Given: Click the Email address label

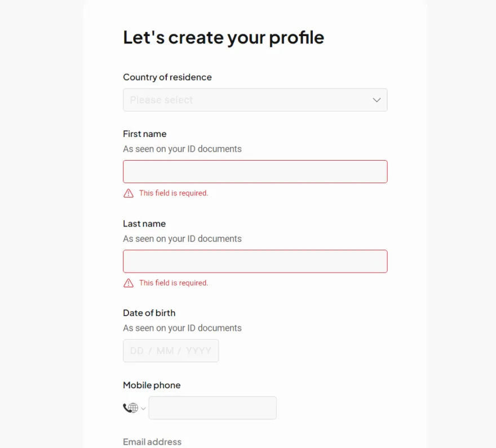Looking at the screenshot, I should click(152, 442).
